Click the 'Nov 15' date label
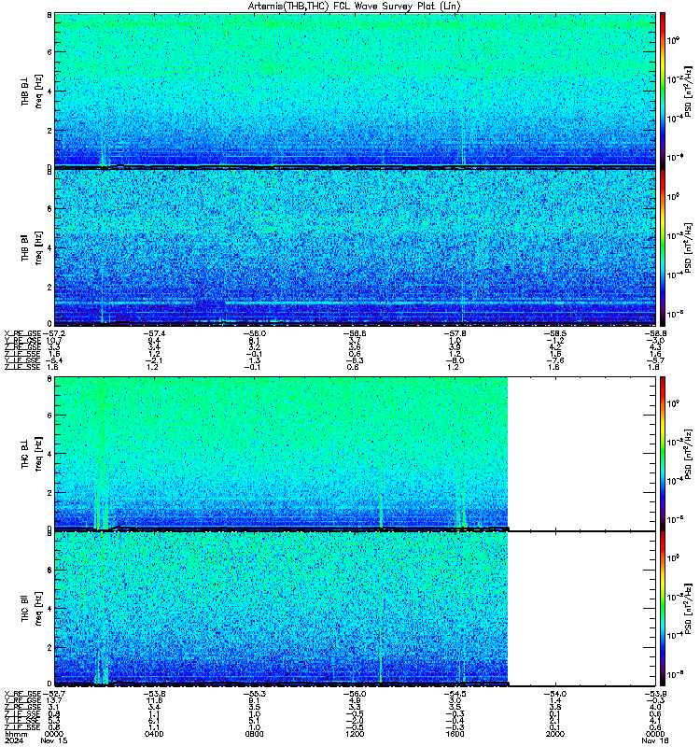 tap(54, 740)
